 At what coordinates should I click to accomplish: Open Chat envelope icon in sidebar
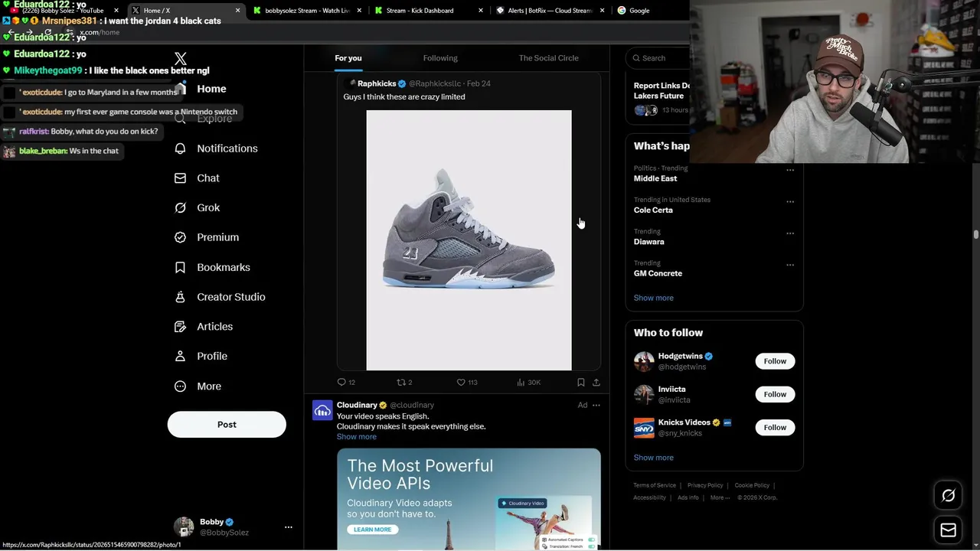tap(180, 178)
